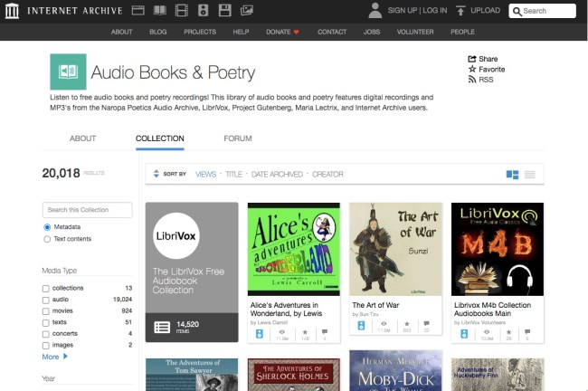Click audio icon on Alice's Adventures card
Screen dimensions: 588x391
click(x=259, y=334)
